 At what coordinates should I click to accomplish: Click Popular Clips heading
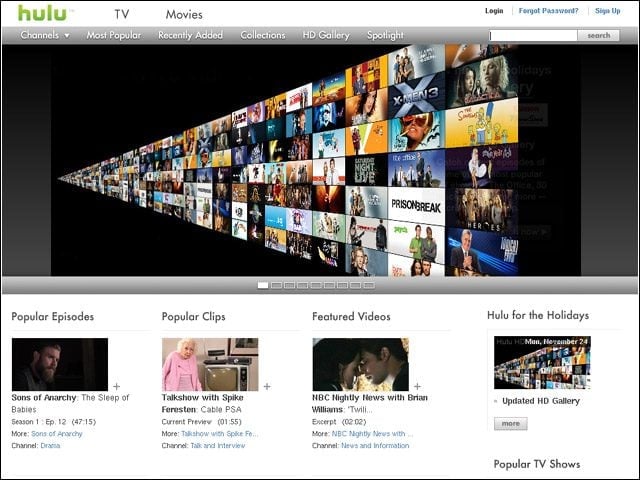tap(193, 317)
